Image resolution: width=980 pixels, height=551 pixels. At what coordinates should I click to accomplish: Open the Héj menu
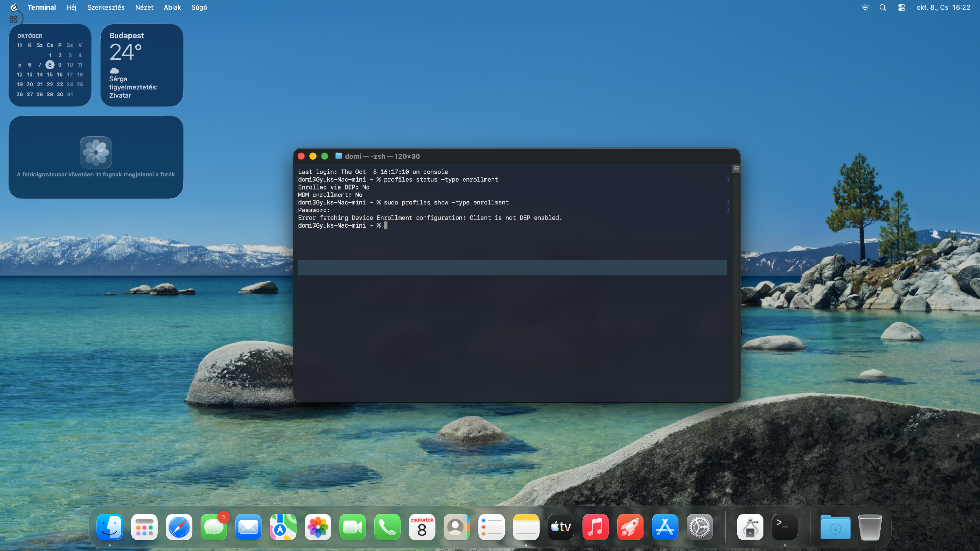pos(72,7)
